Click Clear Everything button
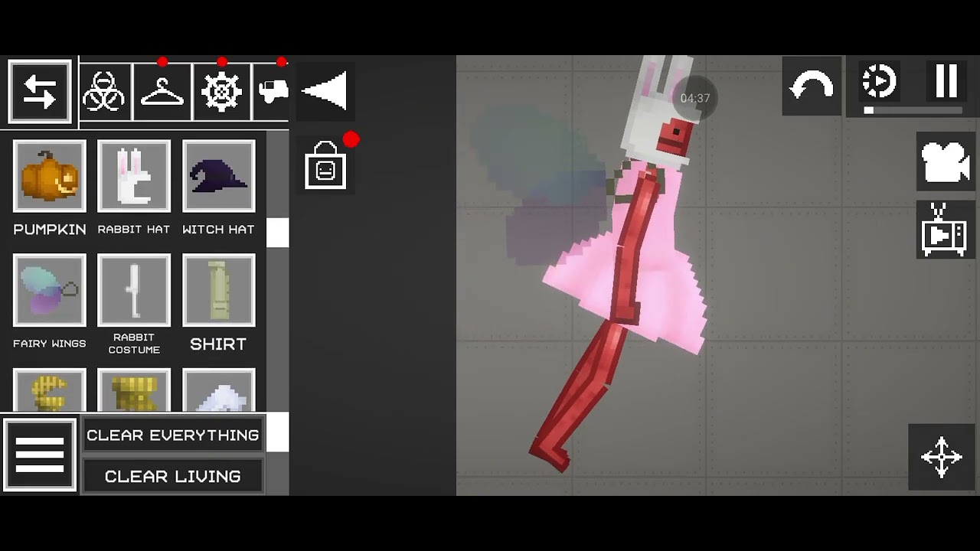Screen dimensions: 980x551 [x=173, y=435]
